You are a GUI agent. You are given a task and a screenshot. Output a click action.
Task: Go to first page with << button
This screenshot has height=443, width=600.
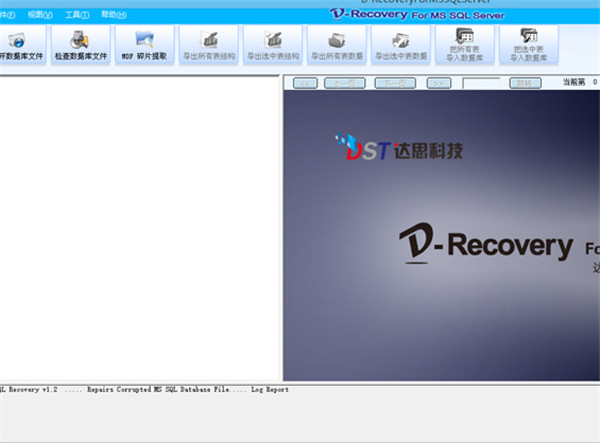pos(305,83)
